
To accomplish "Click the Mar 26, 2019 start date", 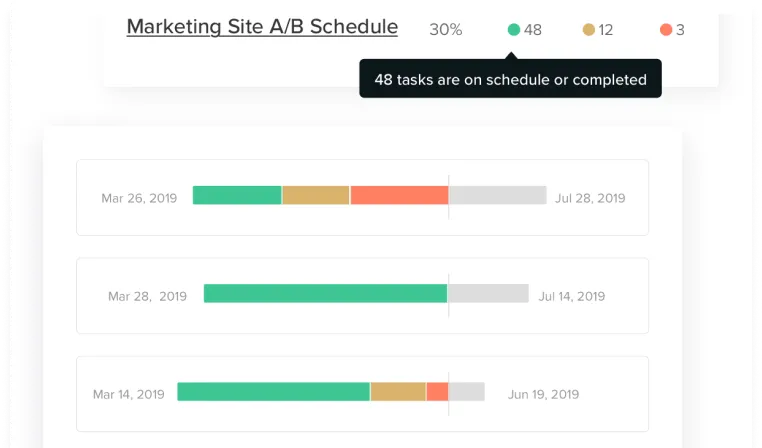I will (139, 198).
